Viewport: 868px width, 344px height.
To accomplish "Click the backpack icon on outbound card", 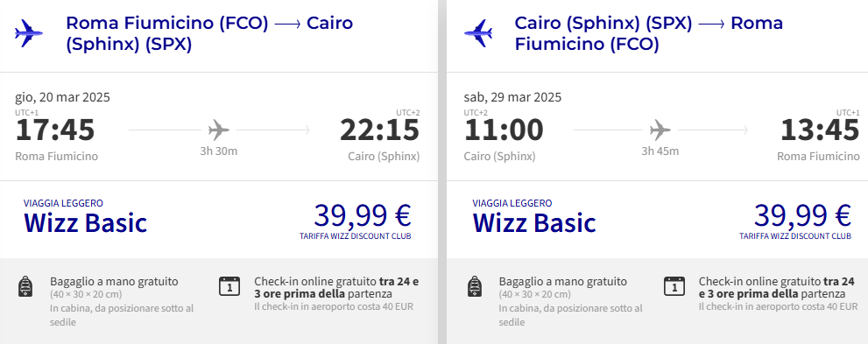I will [25, 286].
